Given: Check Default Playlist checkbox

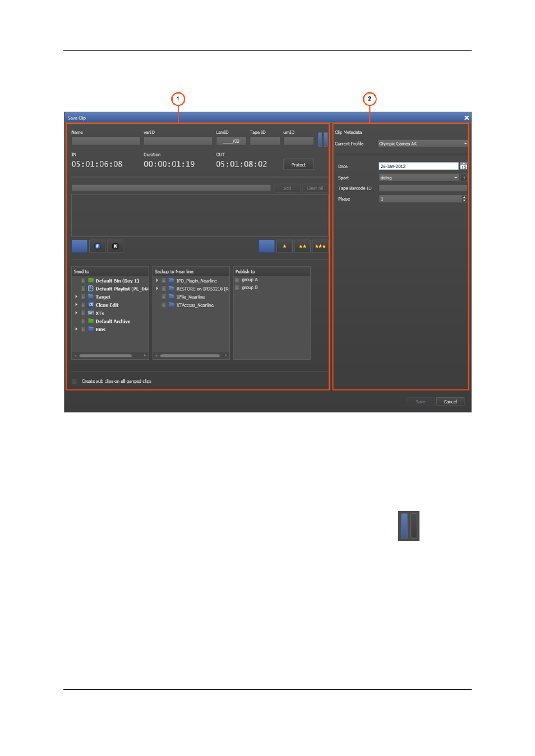Looking at the screenshot, I should pos(83,289).
